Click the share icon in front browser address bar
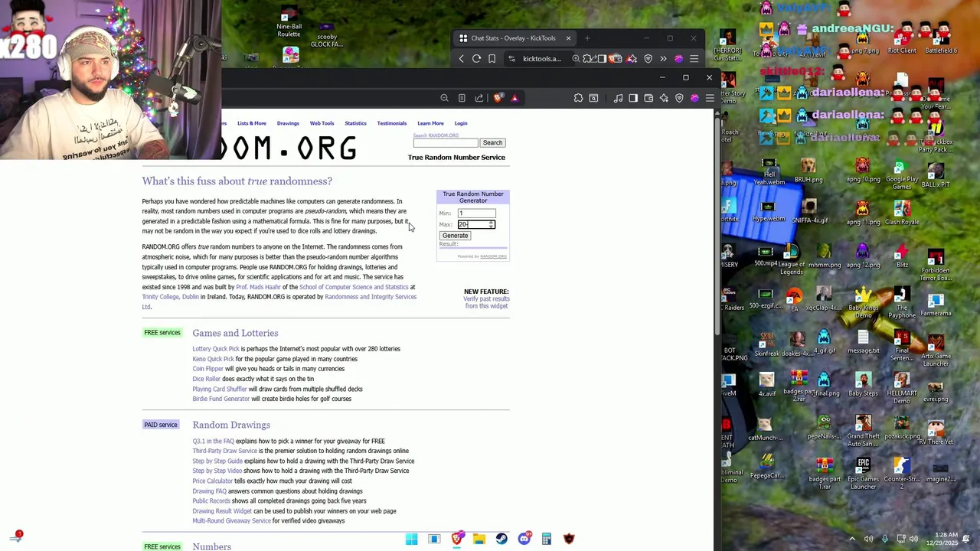Image resolution: width=980 pixels, height=551 pixels. (x=479, y=98)
